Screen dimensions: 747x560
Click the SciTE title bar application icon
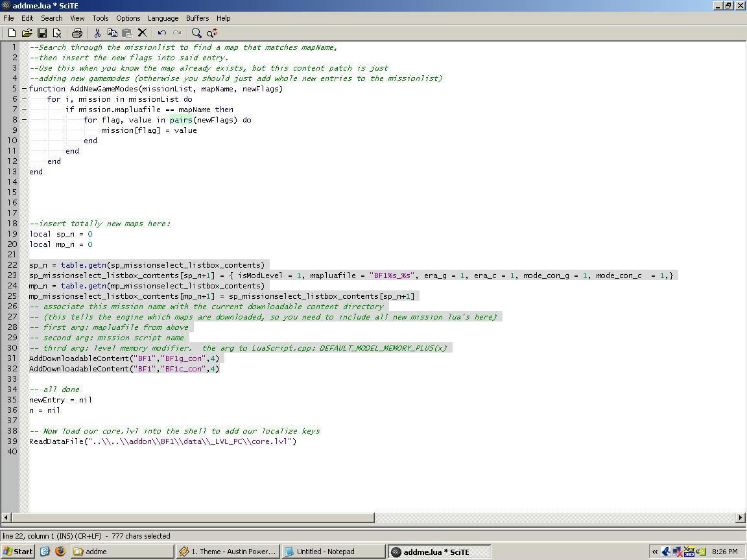[x=6, y=6]
